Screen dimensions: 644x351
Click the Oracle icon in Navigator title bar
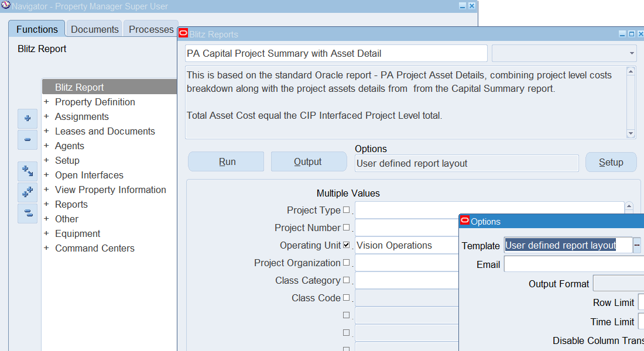pos(5,5)
